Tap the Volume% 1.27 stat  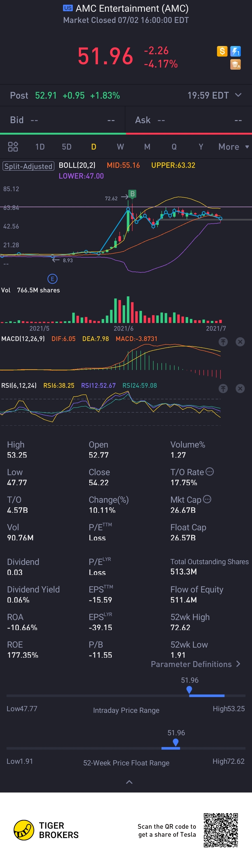coord(188,449)
